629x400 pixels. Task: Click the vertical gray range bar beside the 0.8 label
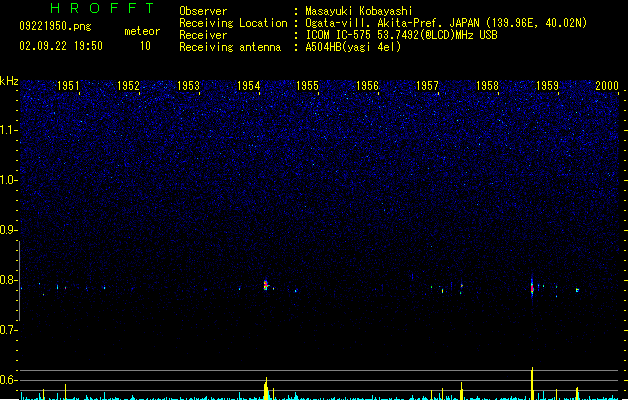pos(19,281)
